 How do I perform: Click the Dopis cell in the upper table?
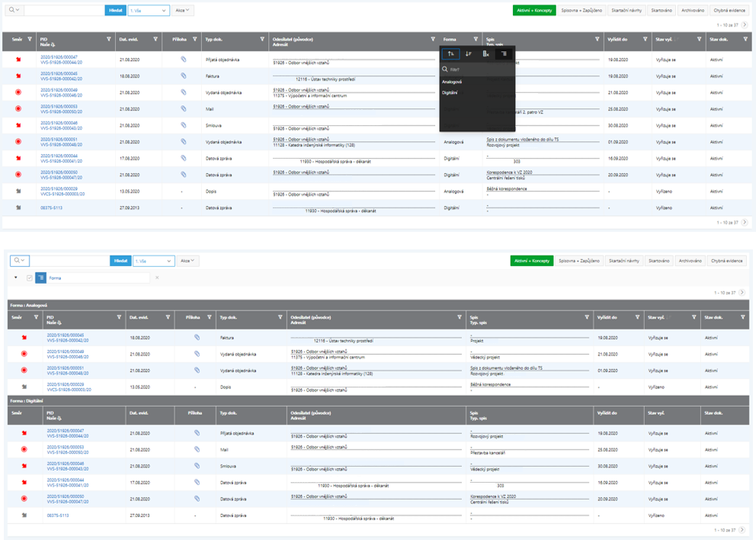tap(211, 191)
